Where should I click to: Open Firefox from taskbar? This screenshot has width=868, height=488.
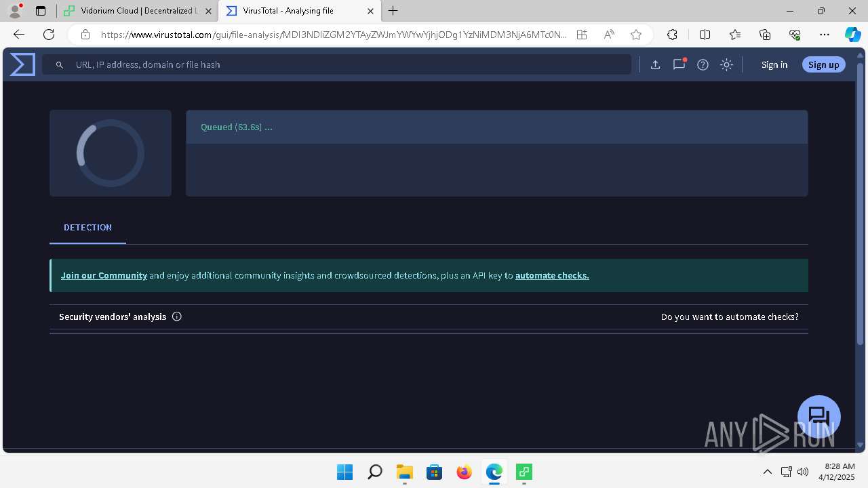465,472
